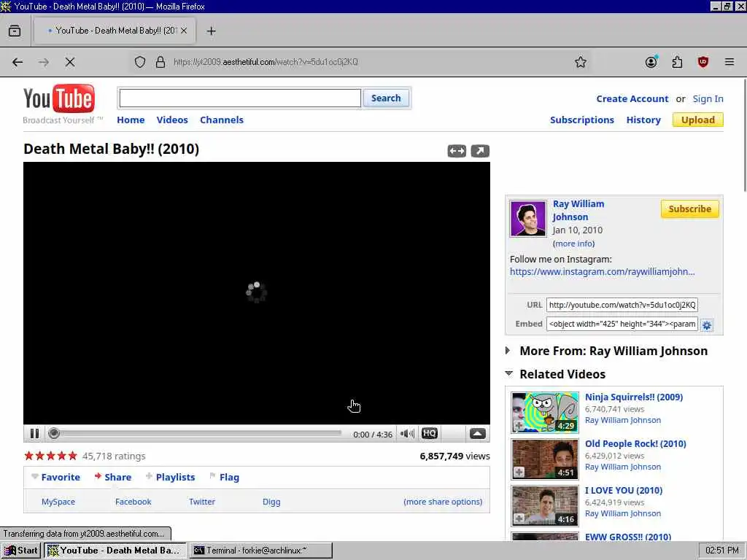Open the Instagram raywilliamjohn link
747x560 pixels.
[x=602, y=272]
